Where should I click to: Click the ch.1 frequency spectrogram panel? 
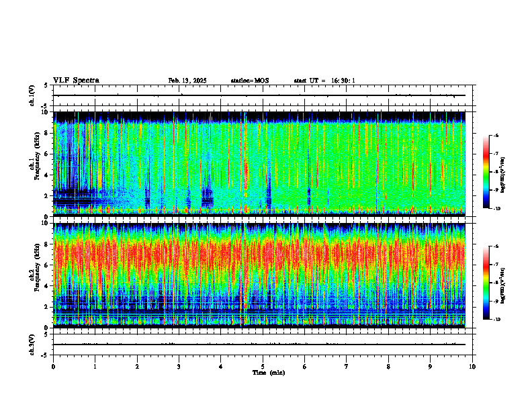point(259,164)
